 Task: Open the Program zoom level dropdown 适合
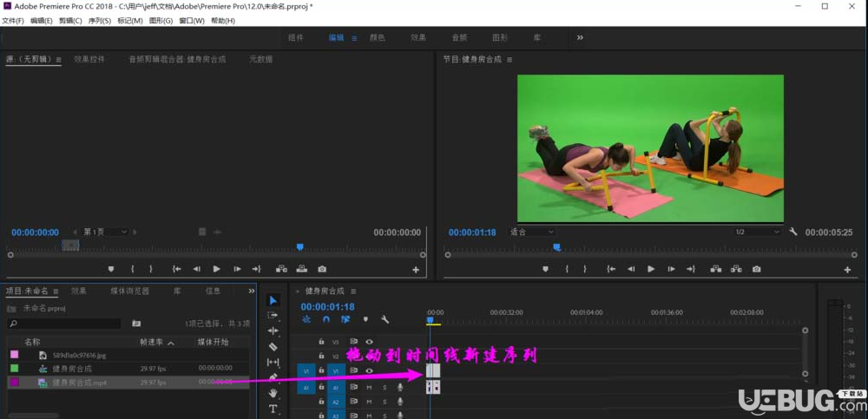tap(532, 232)
